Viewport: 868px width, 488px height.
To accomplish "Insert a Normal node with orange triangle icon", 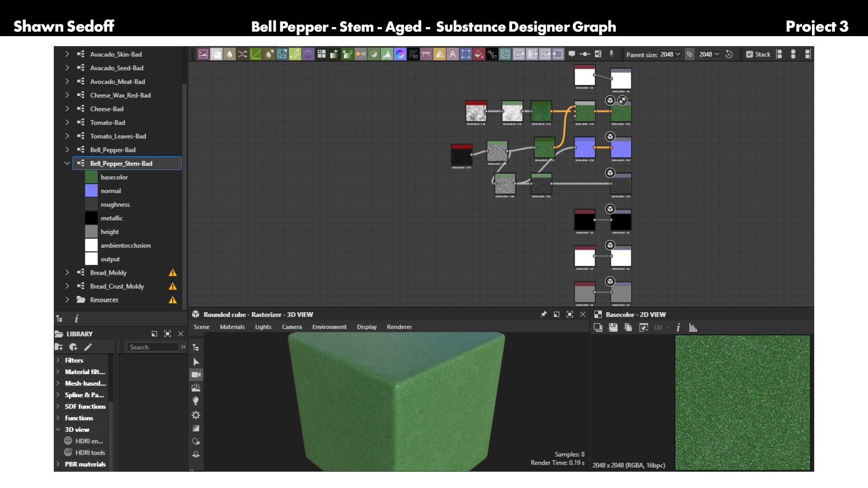I will pyautogui.click(x=439, y=54).
